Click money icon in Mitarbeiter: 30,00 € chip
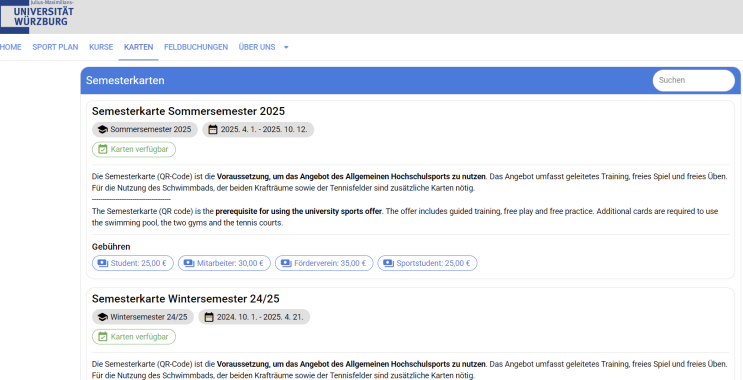The height and width of the screenshot is (380, 743). [x=189, y=263]
